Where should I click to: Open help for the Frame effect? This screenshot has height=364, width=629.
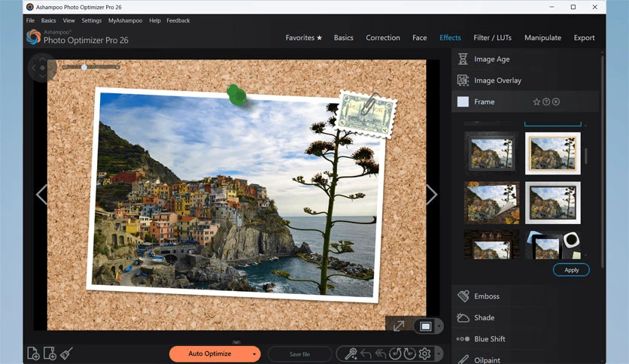click(x=546, y=102)
